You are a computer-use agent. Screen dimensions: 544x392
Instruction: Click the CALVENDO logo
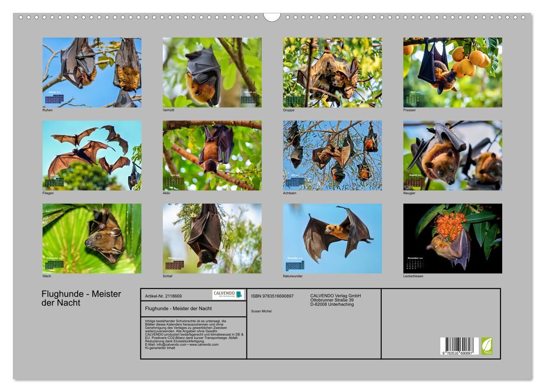click(228, 294)
